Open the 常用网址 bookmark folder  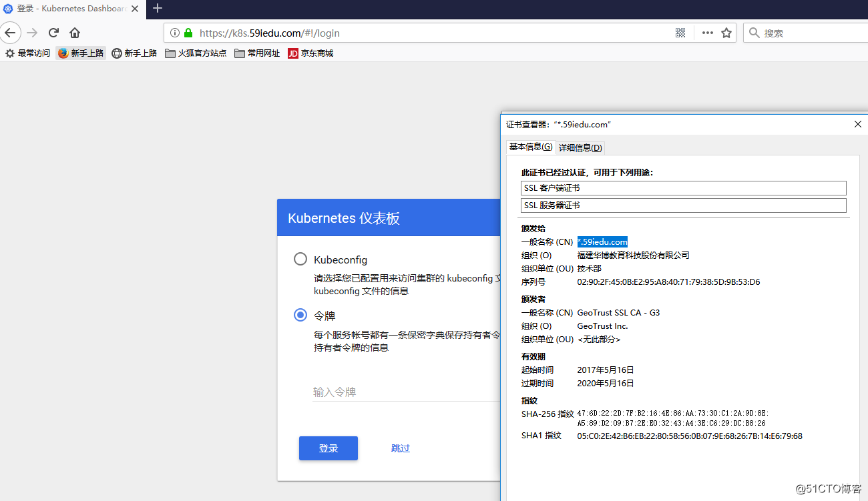pyautogui.click(x=257, y=53)
